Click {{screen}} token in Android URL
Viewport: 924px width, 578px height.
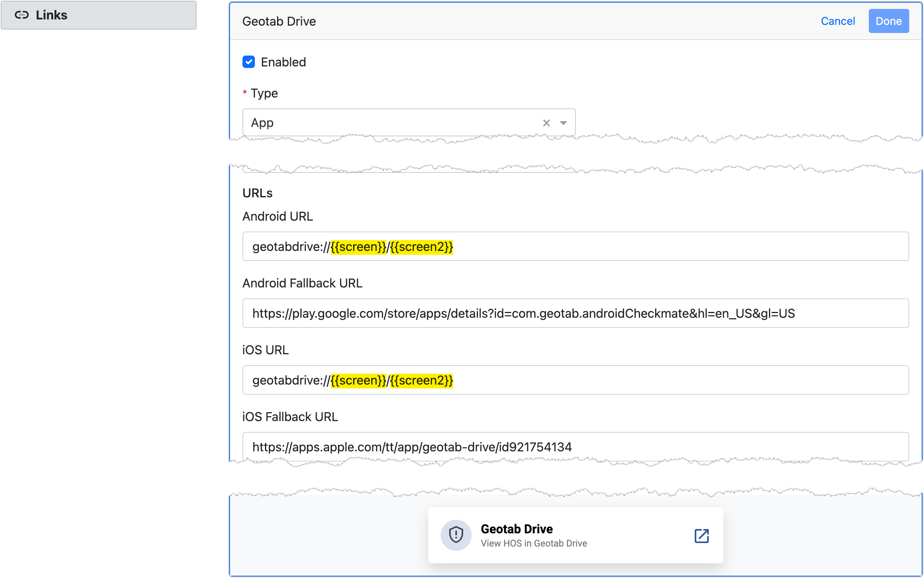coord(358,247)
